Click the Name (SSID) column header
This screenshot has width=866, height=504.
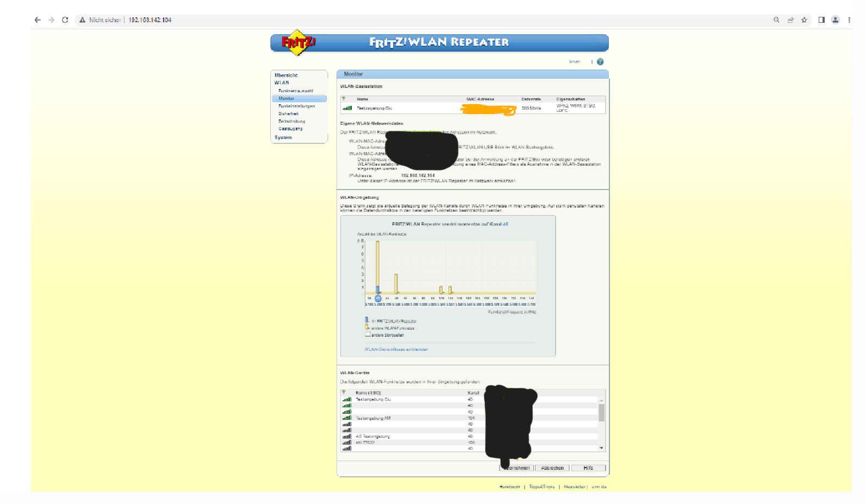tap(368, 393)
